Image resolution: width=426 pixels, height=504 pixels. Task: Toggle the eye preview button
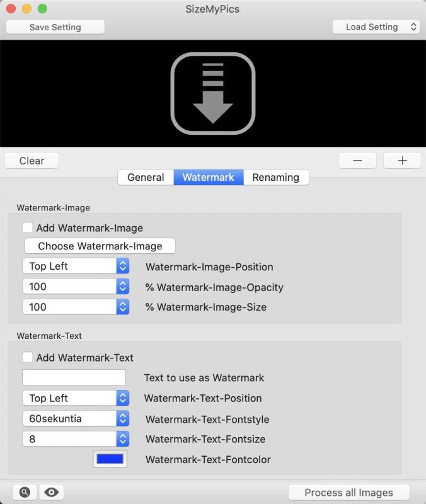pos(52,492)
